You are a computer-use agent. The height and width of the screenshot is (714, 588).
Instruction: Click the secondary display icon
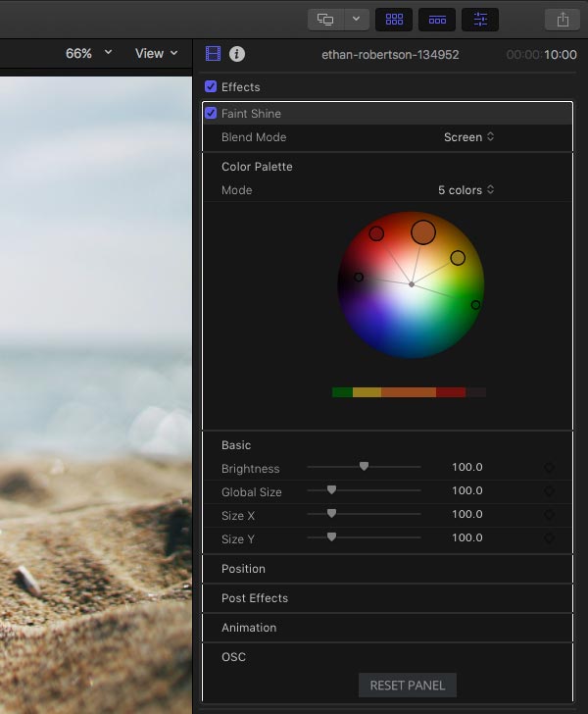click(325, 20)
